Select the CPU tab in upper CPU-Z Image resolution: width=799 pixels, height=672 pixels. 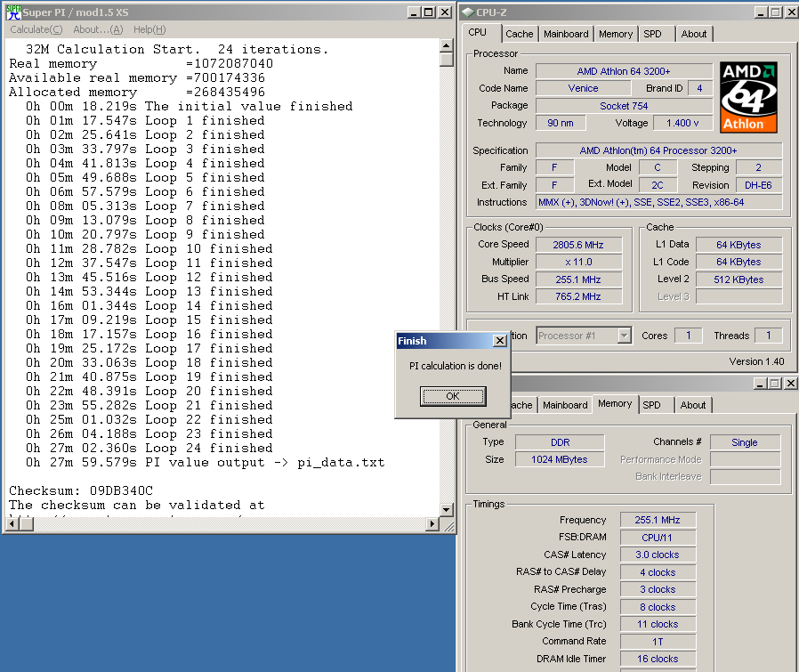[478, 33]
